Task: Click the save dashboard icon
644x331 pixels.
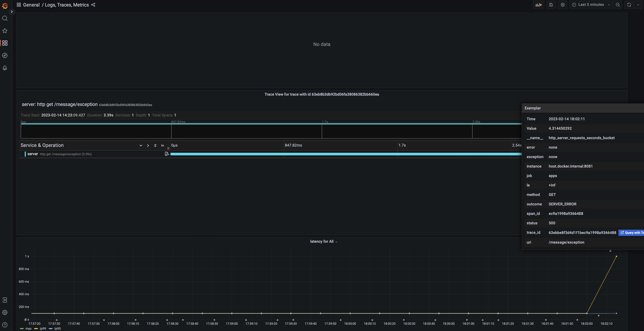Action: [551, 5]
